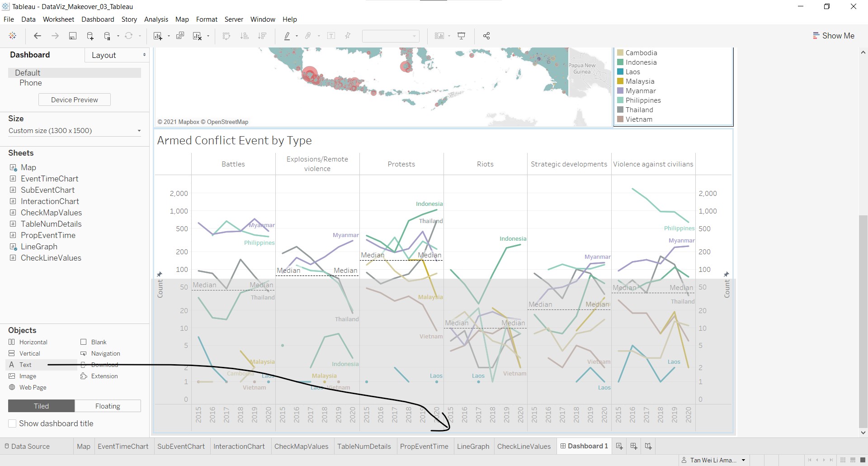Click the Save icon in toolbar
Viewport: 868px width, 466px height.
tap(72, 36)
